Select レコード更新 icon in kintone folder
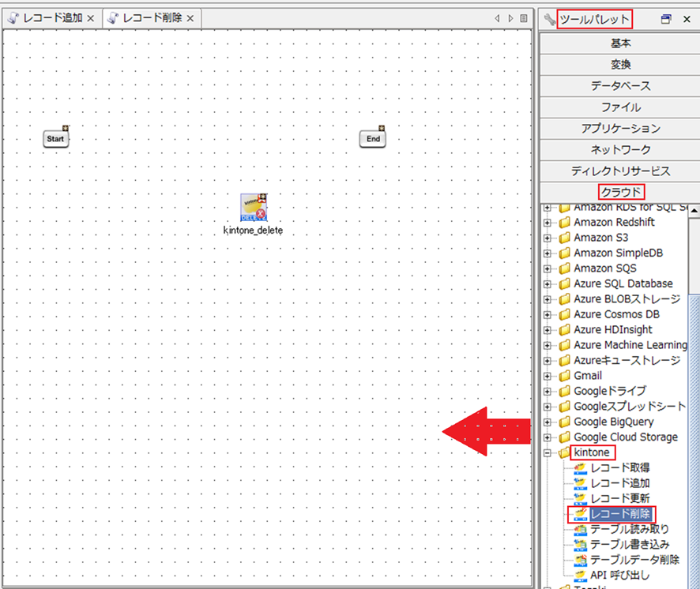The height and width of the screenshot is (589, 700). [580, 498]
